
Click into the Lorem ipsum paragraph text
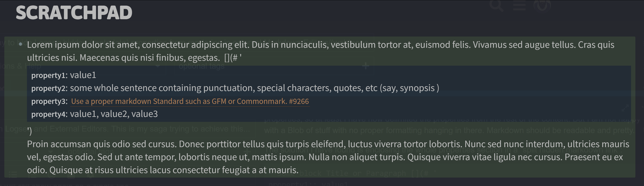click(320, 51)
